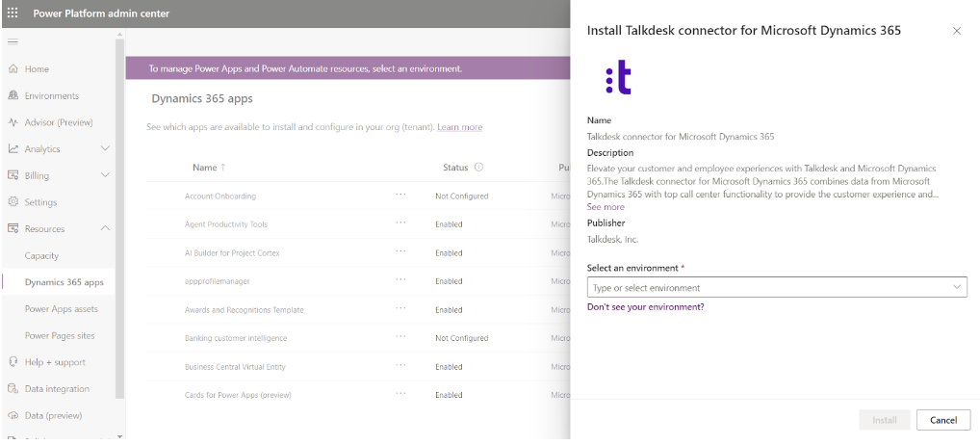
Task: Select Dynamics 365 apps in navigation
Action: 64,282
